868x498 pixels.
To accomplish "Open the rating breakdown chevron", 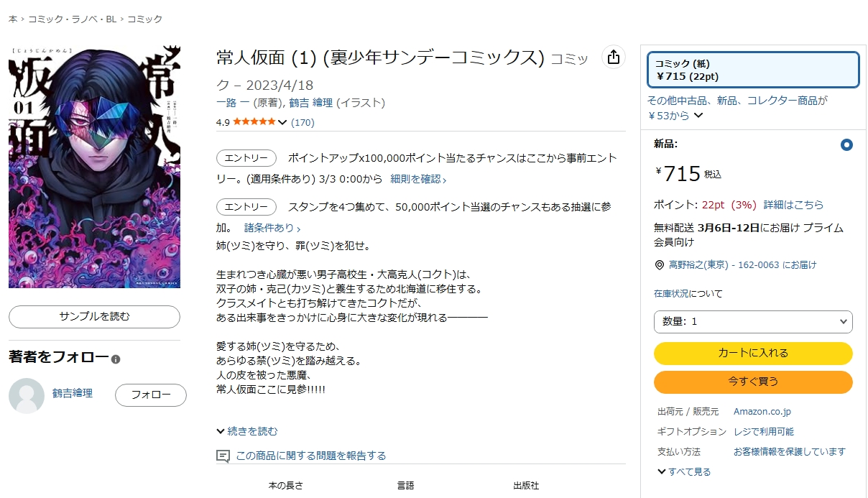I will pos(282,122).
